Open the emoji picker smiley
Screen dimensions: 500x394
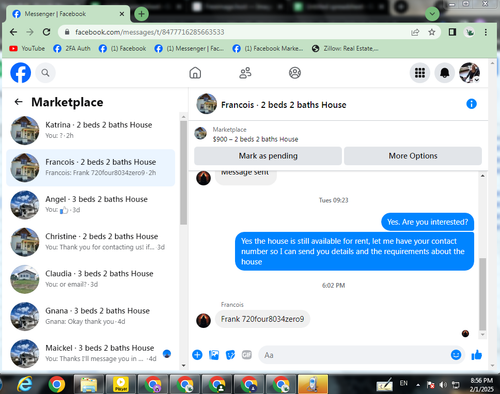(456, 355)
